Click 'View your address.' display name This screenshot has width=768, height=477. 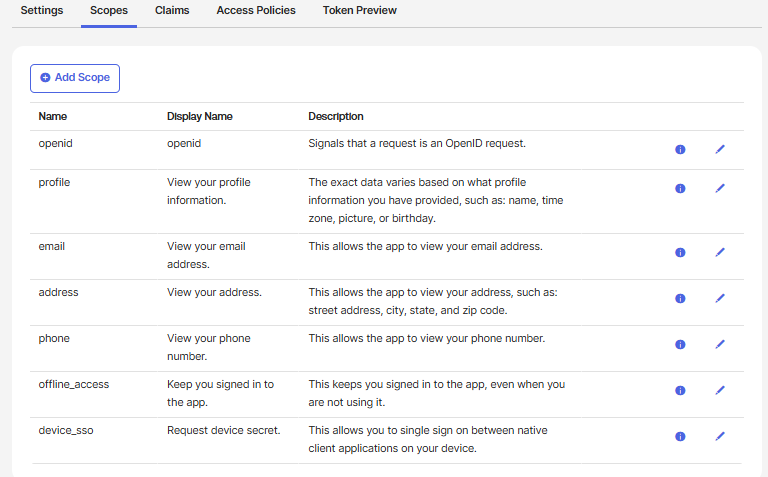point(215,292)
